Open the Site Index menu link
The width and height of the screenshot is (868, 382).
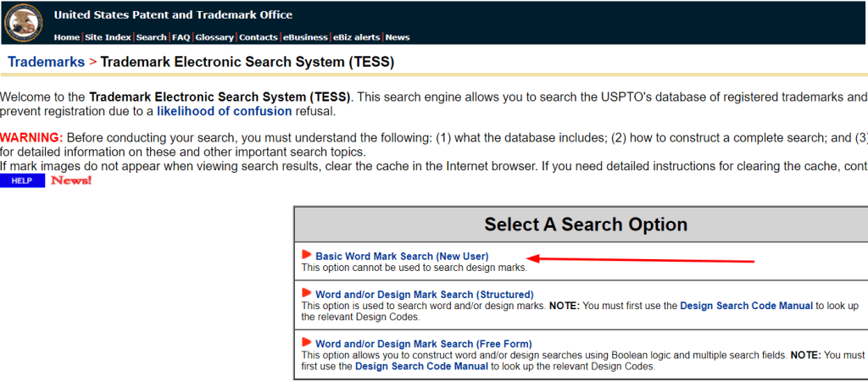(108, 37)
